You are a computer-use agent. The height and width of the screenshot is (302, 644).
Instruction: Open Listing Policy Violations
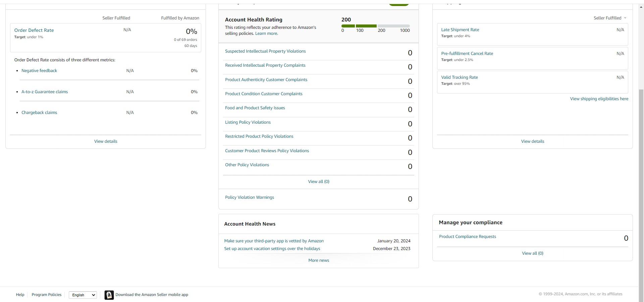248,122
